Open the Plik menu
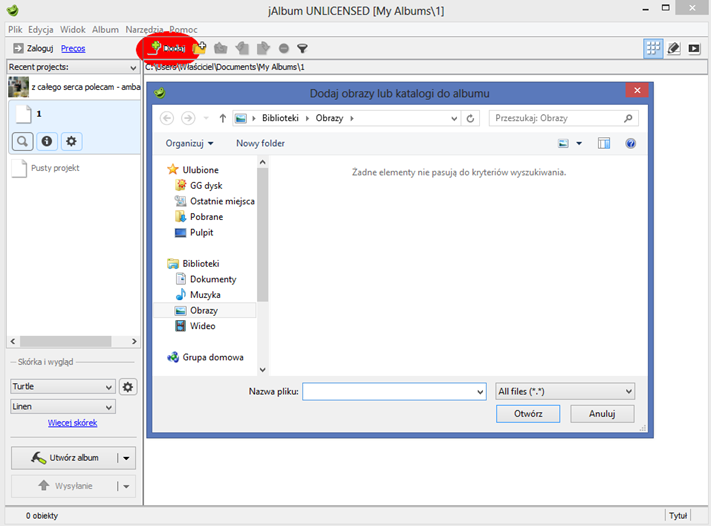Screen dimensions: 711x526 coord(15,29)
